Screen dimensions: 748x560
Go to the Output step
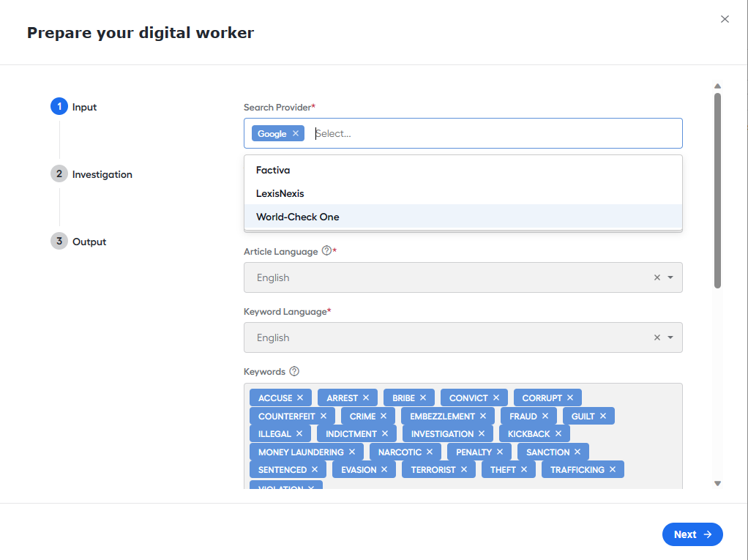click(x=89, y=242)
